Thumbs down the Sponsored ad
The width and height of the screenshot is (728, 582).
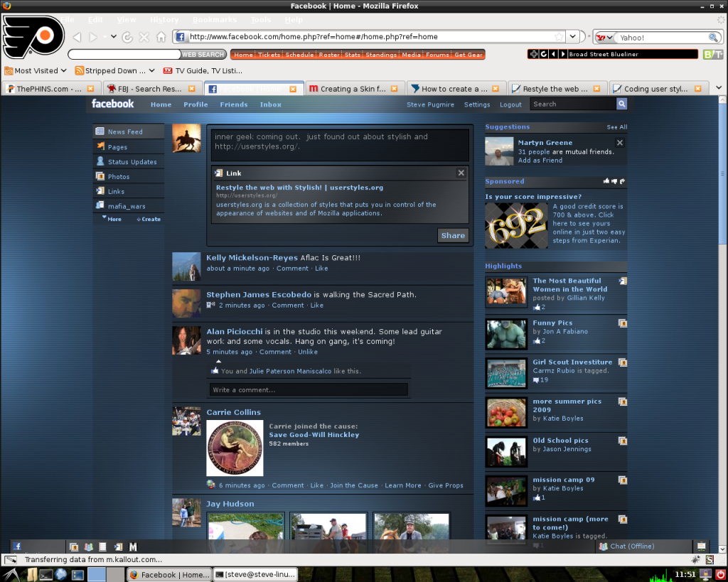[614, 181]
